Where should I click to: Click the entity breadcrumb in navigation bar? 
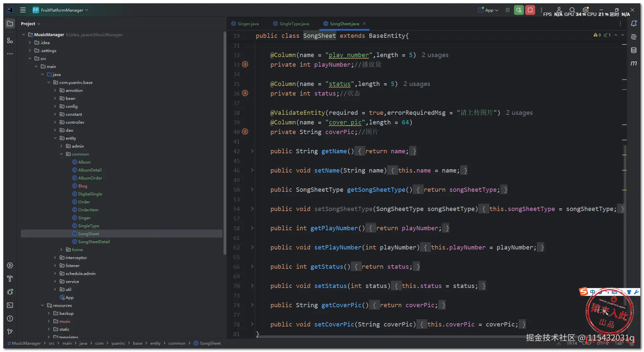click(155, 343)
